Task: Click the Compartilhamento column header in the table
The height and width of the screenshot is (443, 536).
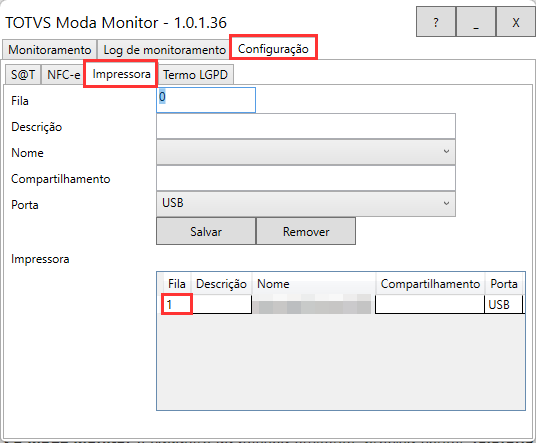Action: point(430,284)
